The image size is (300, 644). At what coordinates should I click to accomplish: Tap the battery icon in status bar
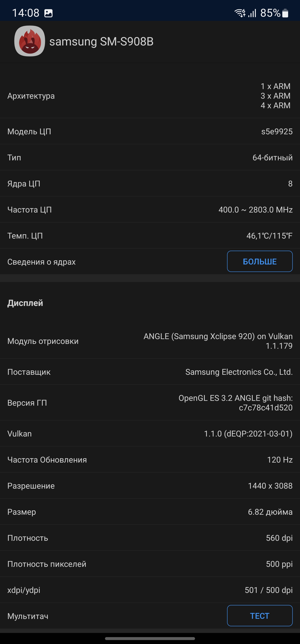click(285, 13)
